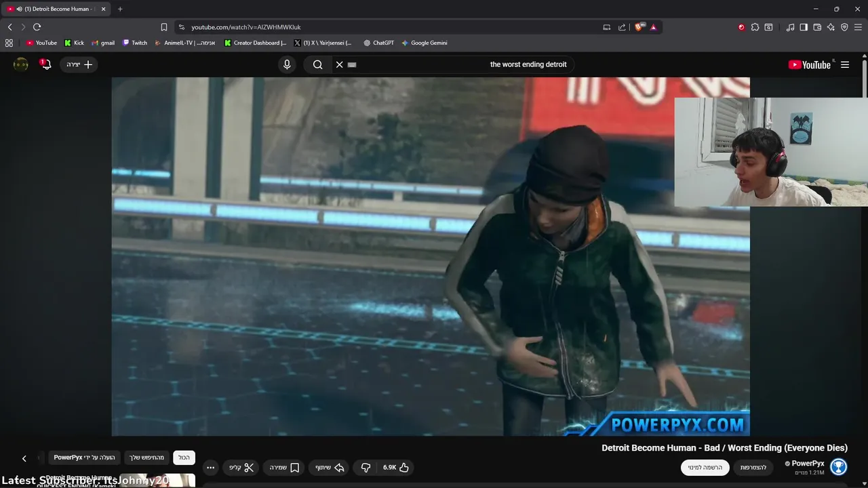Open the music note playlist icon
Screen dimensions: 868x488
(790, 27)
